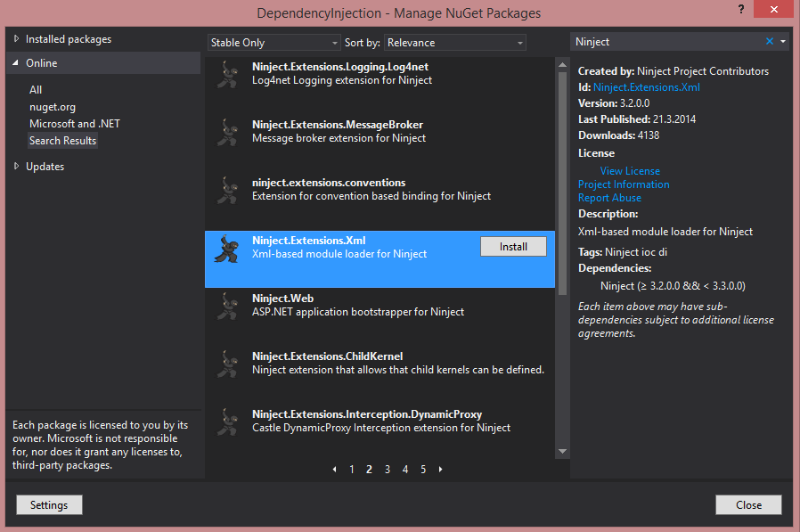This screenshot has width=800, height=532.
Task: Click the Downloads 4138 value
Action: [x=649, y=135]
